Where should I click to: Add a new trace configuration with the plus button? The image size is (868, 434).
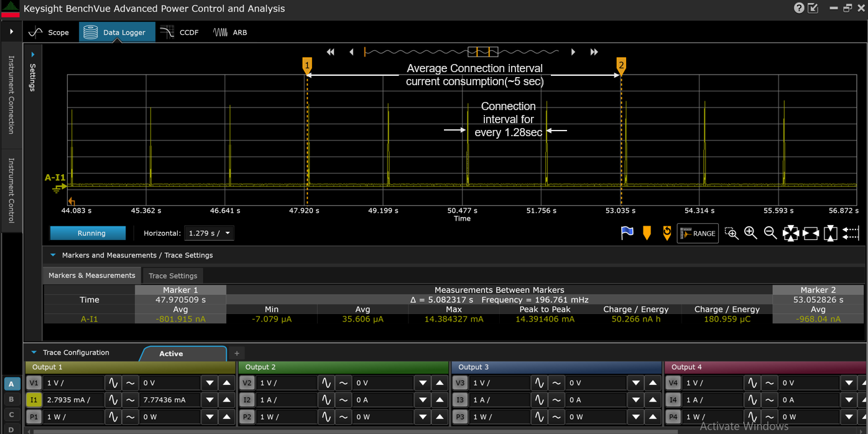click(x=236, y=353)
